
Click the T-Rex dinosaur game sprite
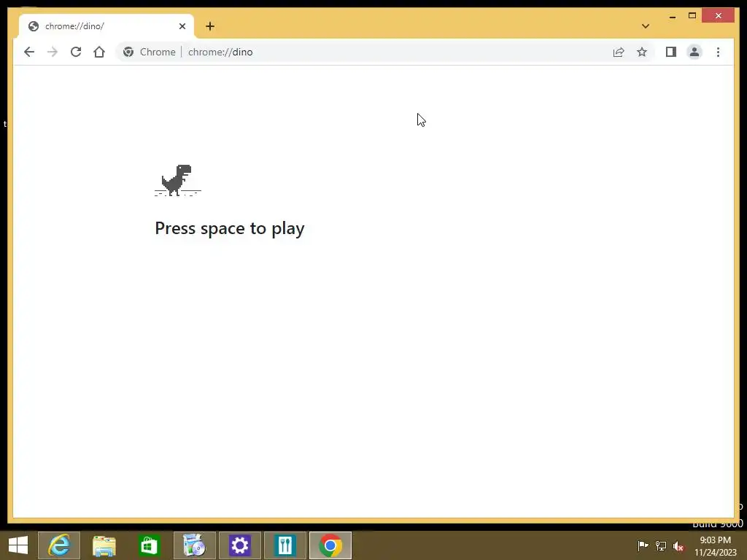(177, 180)
